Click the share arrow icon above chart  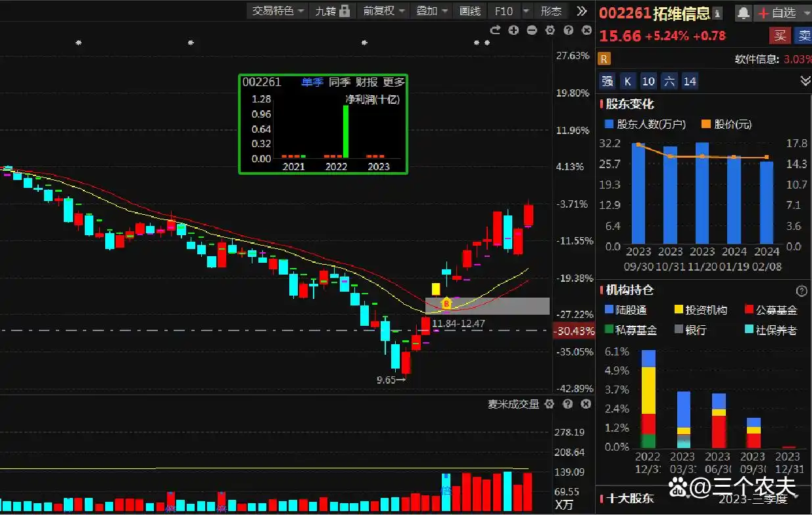495,30
